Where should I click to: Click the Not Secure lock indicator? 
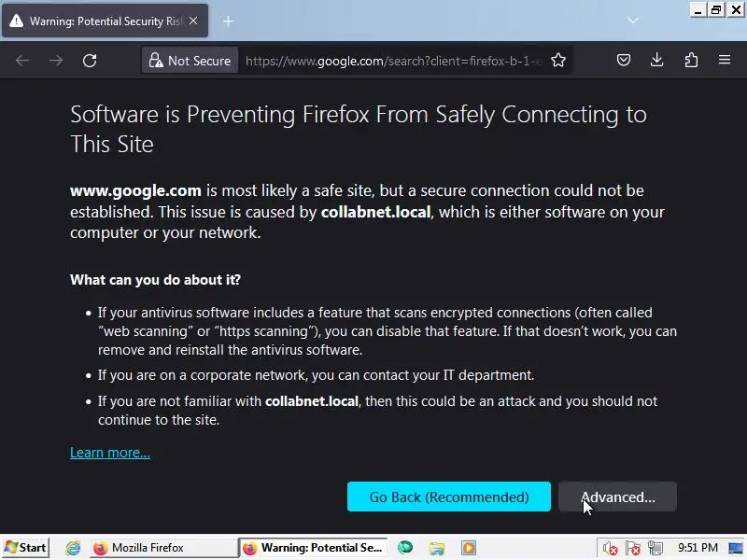190,61
